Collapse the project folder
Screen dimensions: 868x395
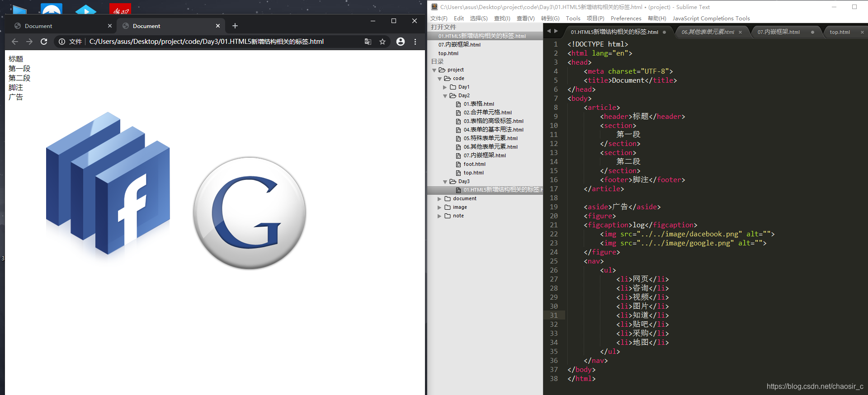[x=434, y=70]
